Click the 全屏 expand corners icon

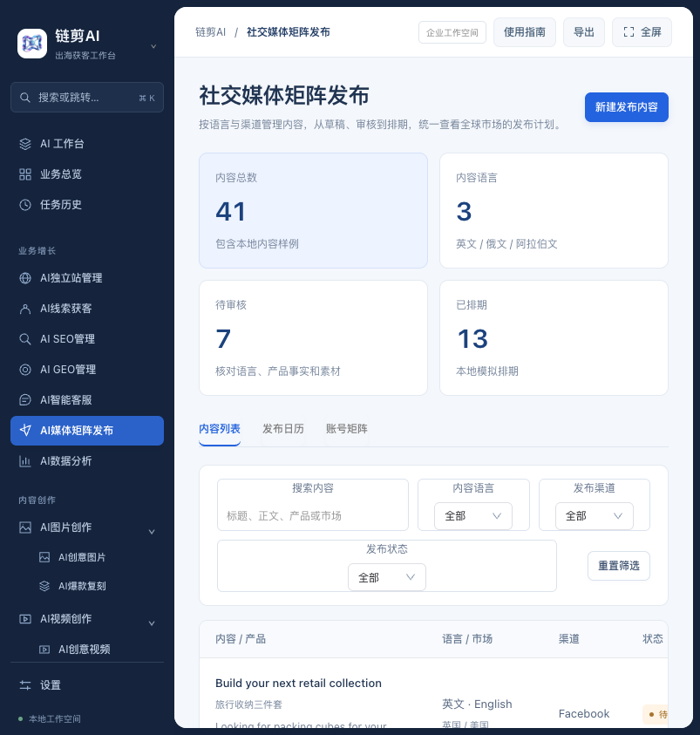629,32
